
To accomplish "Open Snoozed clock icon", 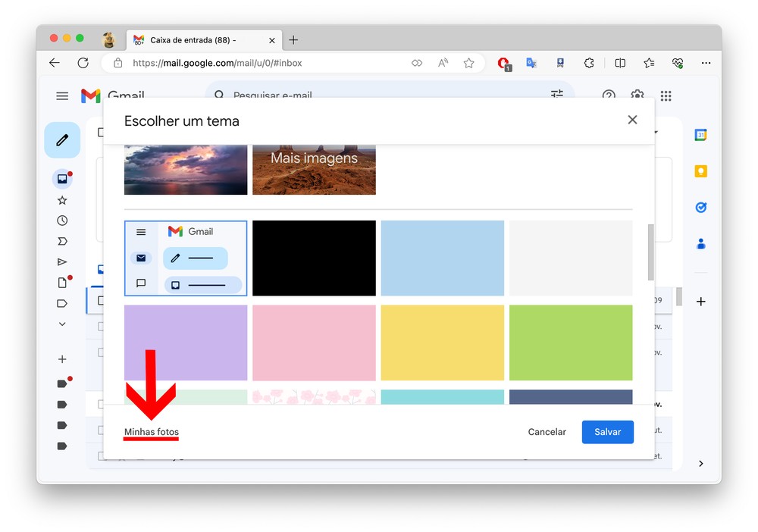I will (62, 221).
